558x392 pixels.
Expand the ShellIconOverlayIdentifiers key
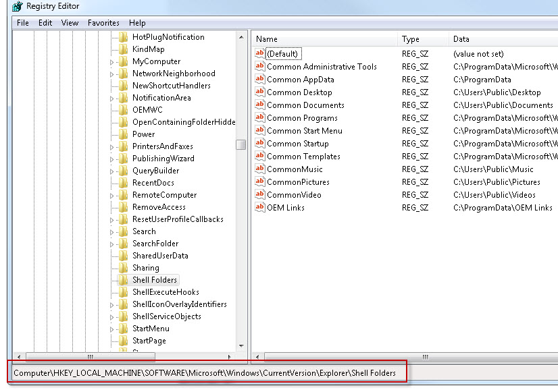click(x=111, y=305)
